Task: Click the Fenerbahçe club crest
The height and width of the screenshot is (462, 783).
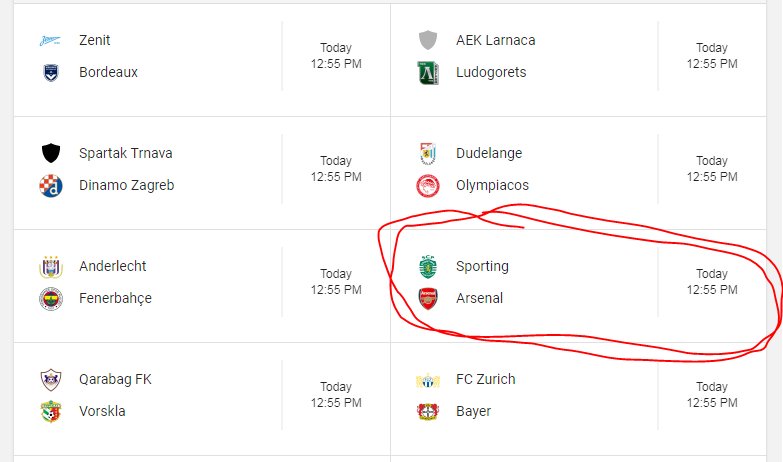Action: pyautogui.click(x=50, y=299)
